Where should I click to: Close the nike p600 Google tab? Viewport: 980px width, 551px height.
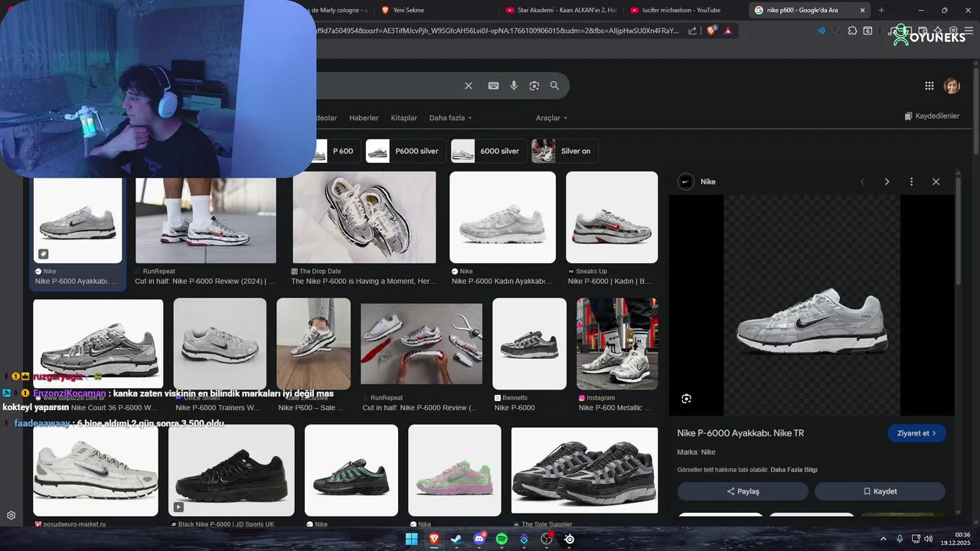click(864, 10)
